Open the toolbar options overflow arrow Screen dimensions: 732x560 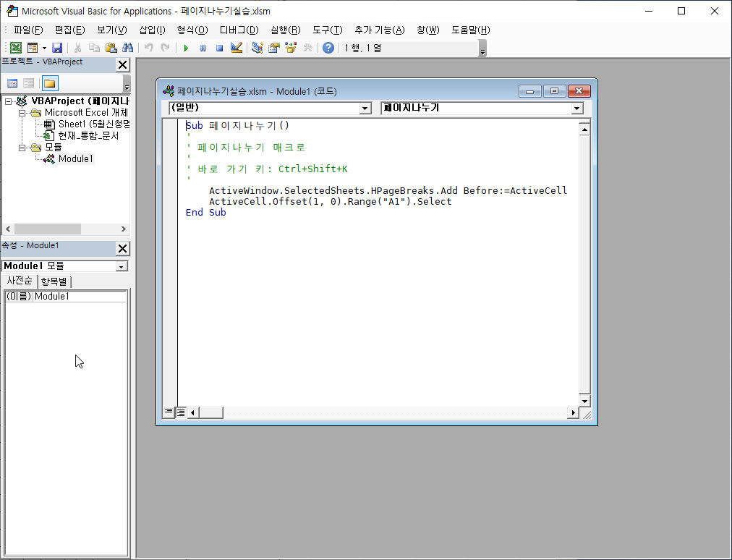tap(482, 48)
